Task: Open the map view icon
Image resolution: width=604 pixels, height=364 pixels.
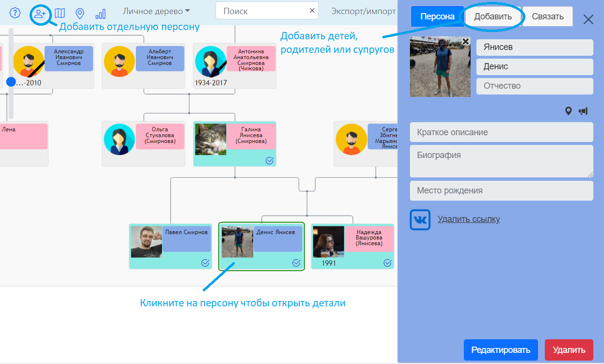Action: tap(60, 13)
